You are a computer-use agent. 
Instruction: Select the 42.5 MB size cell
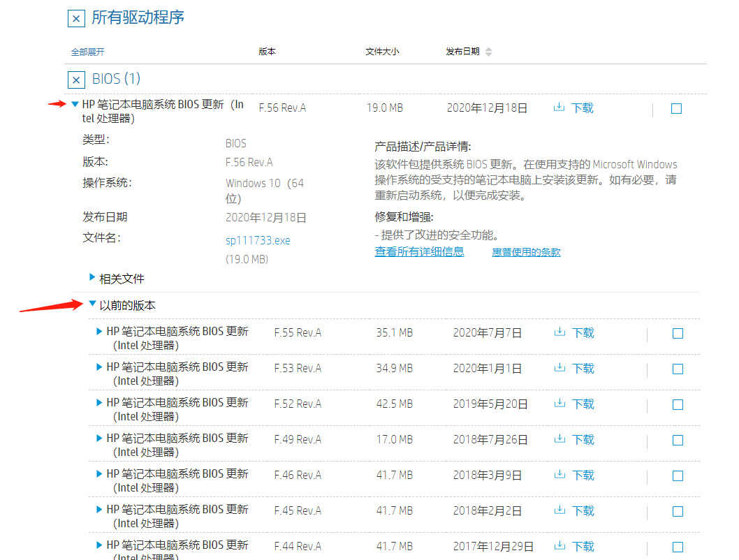click(395, 404)
